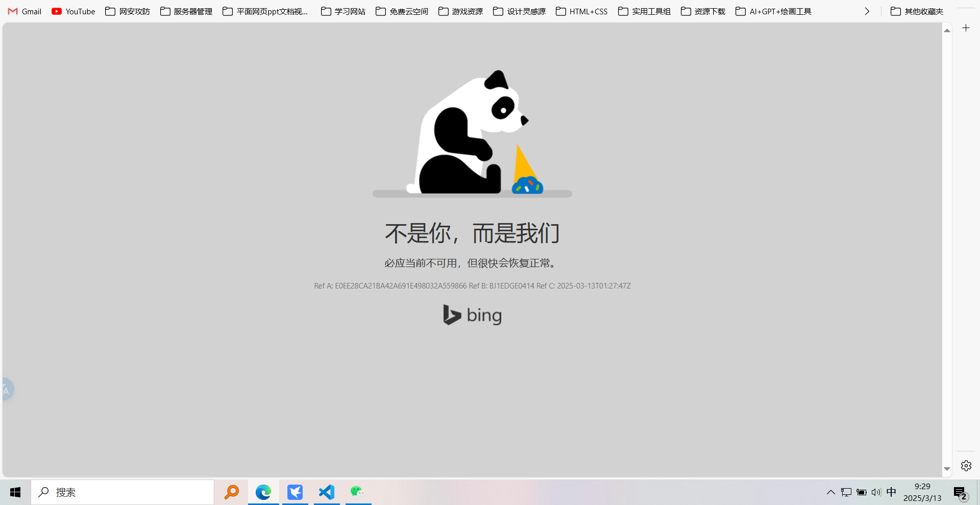Open the AI+GPT+绘画工具 bookmarks folder
The width and height of the screenshot is (980, 505).
coord(773,11)
